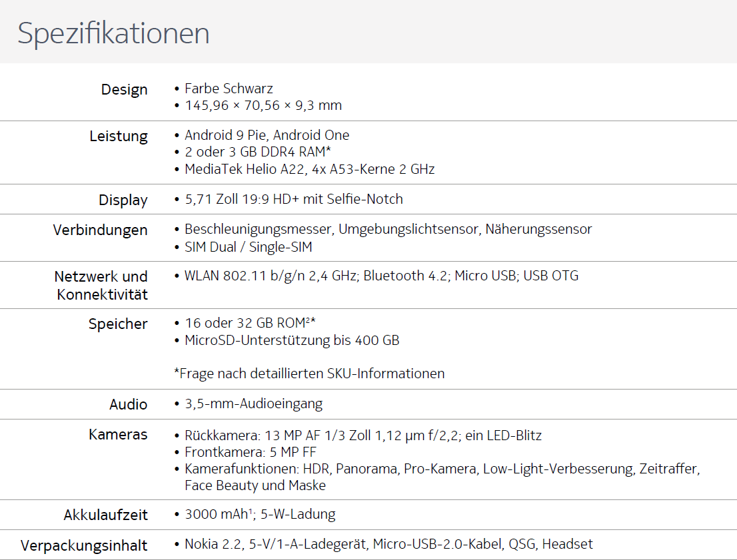Click the Nokia 2.2 package contents line

pyautogui.click(x=388, y=544)
